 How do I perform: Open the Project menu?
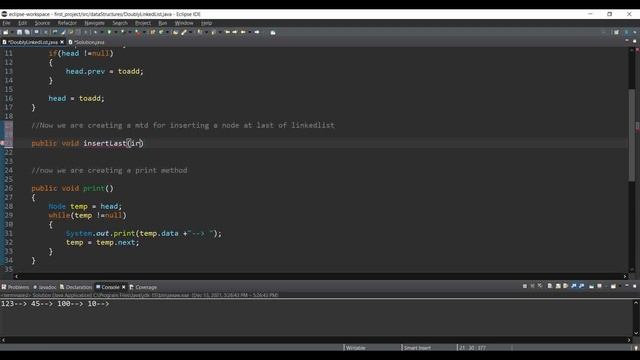pos(143,23)
